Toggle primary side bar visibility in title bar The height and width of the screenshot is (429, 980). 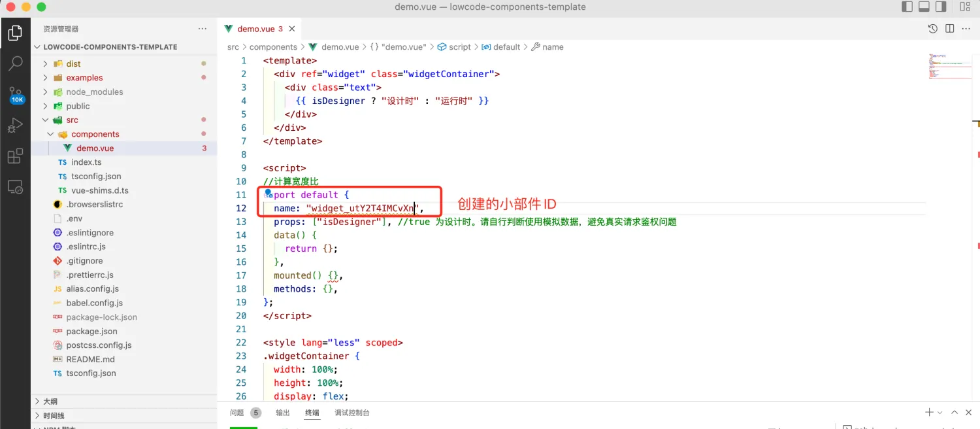(x=907, y=7)
